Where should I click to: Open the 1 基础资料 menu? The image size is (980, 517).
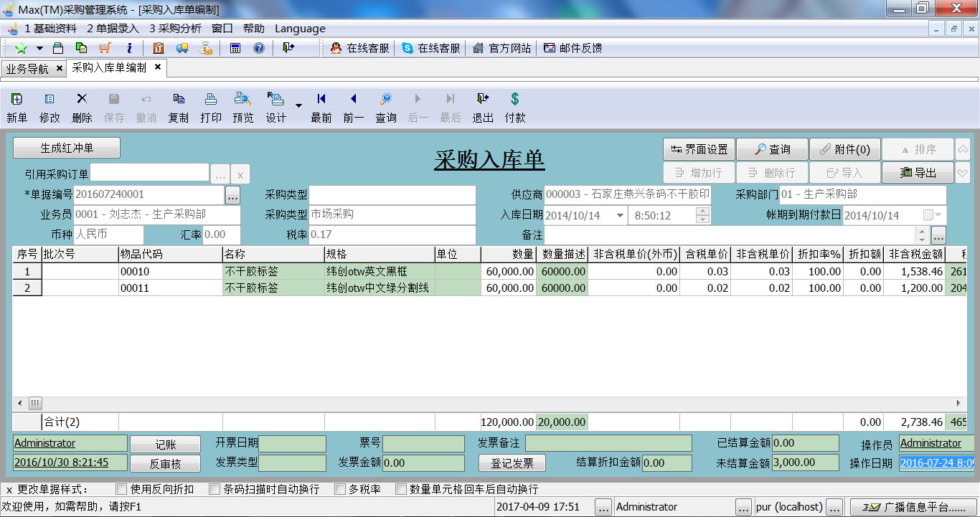[x=50, y=29]
